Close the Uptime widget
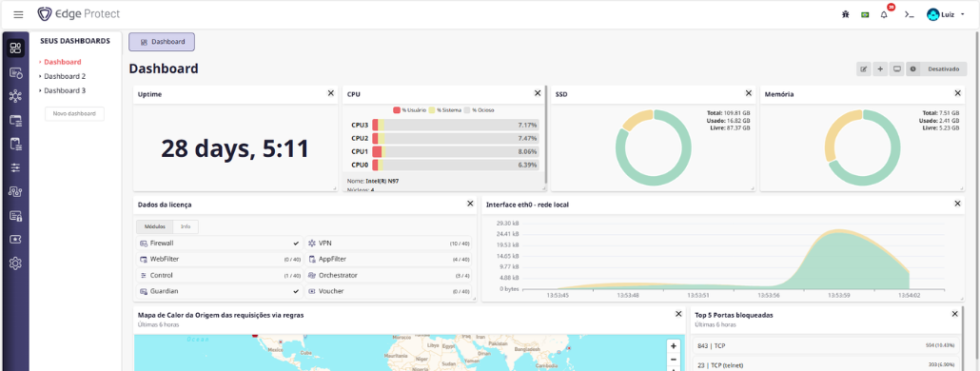The height and width of the screenshot is (371, 980). 330,93
